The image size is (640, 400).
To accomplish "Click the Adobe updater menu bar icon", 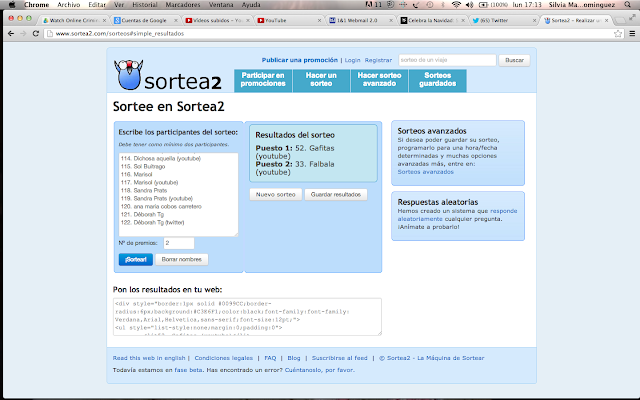I will click(x=373, y=4).
